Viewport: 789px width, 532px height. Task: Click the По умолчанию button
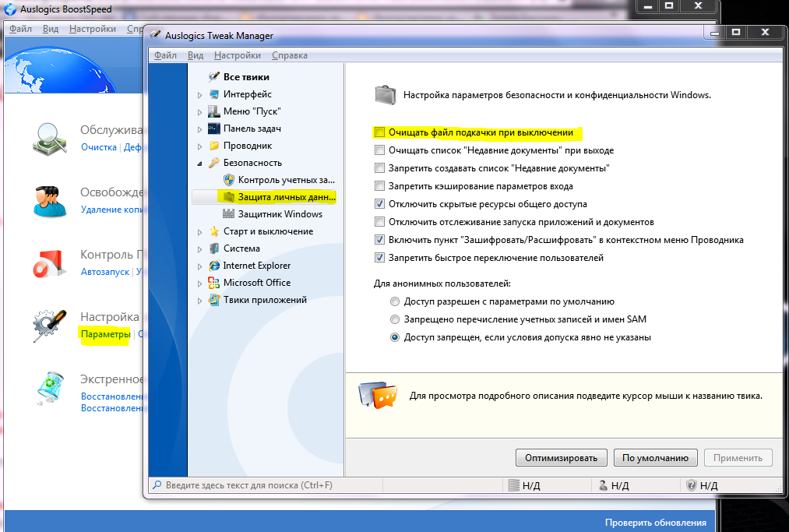655,458
